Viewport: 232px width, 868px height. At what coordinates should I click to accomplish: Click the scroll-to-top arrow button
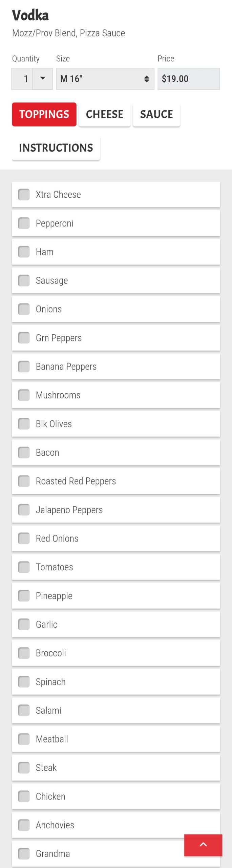coord(203,845)
